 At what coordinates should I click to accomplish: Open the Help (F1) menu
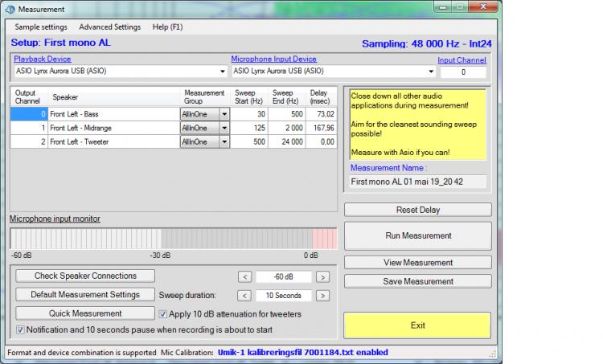[x=167, y=27]
